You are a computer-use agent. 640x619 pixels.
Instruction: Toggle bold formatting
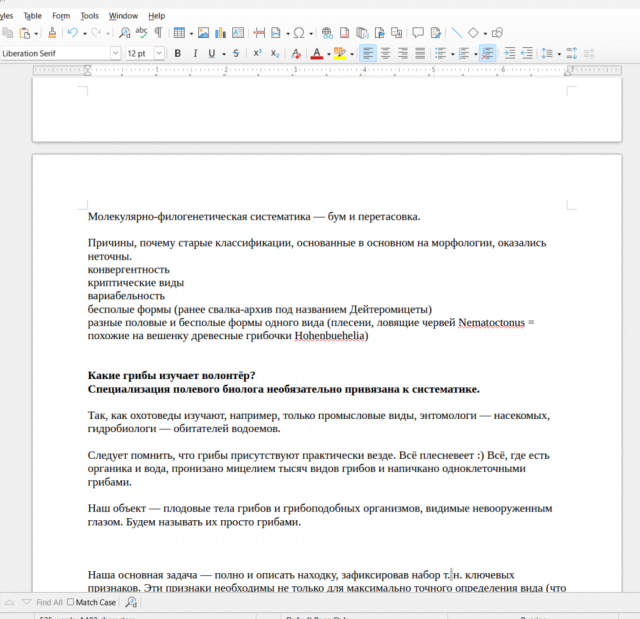178,53
